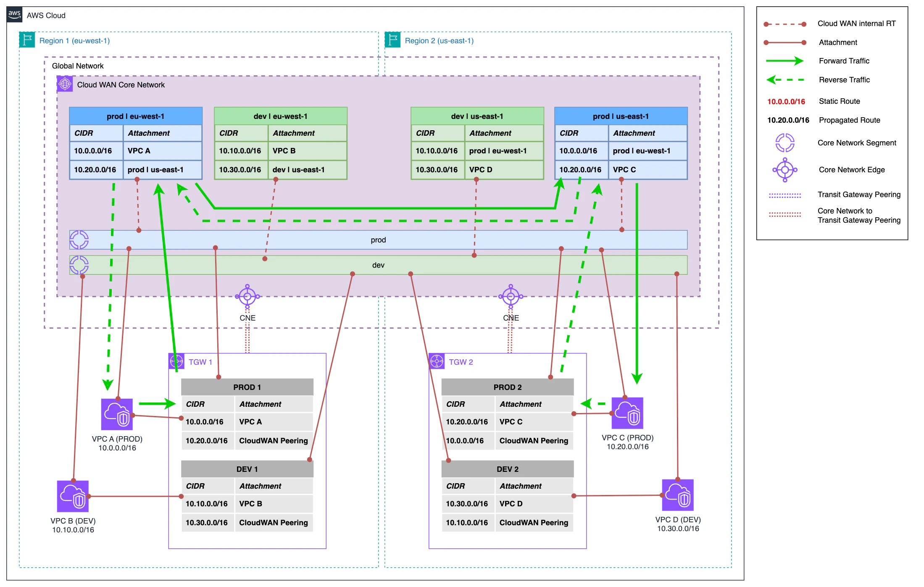
Task: Click the prod | us-east-1 table header
Action: 621,116
